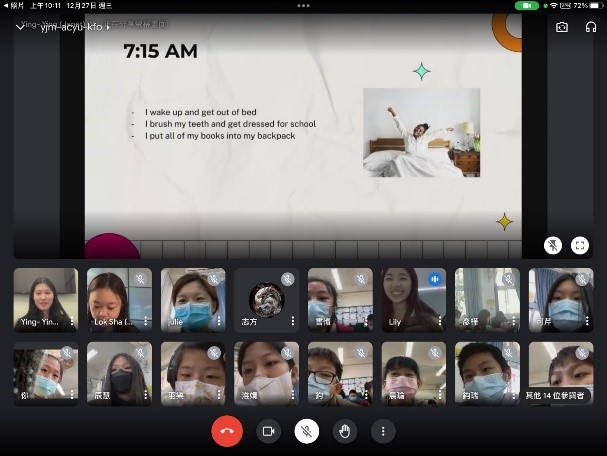Open the three-dot menu on 晨瑜's tile

coord(440,394)
